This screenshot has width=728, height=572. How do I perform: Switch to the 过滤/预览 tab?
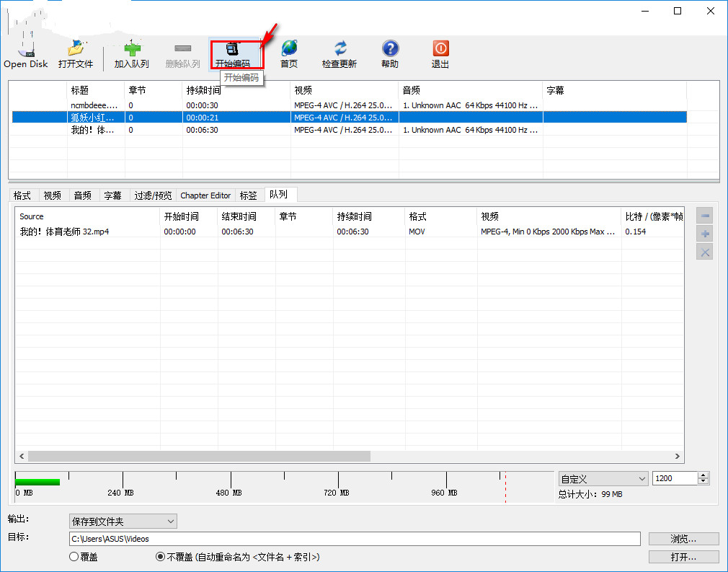(x=153, y=195)
